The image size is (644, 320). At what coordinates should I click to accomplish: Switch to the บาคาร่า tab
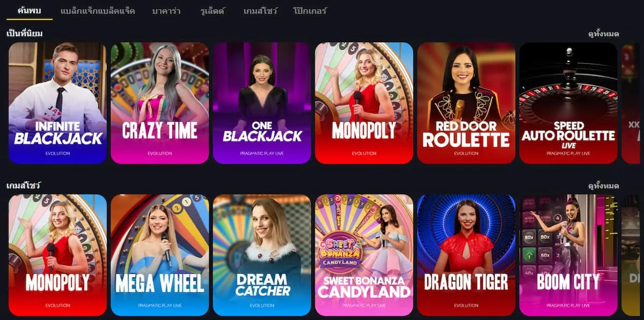167,11
